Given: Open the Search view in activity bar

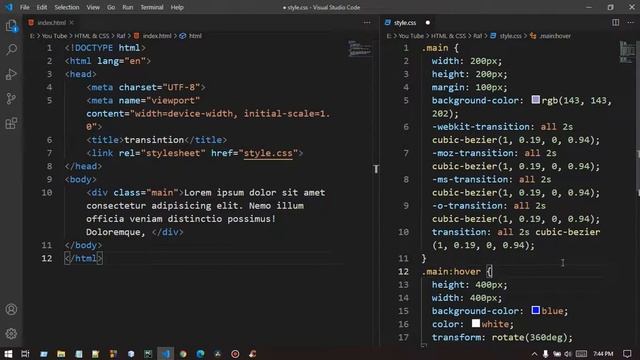Looking at the screenshot, I should coord(11,50).
